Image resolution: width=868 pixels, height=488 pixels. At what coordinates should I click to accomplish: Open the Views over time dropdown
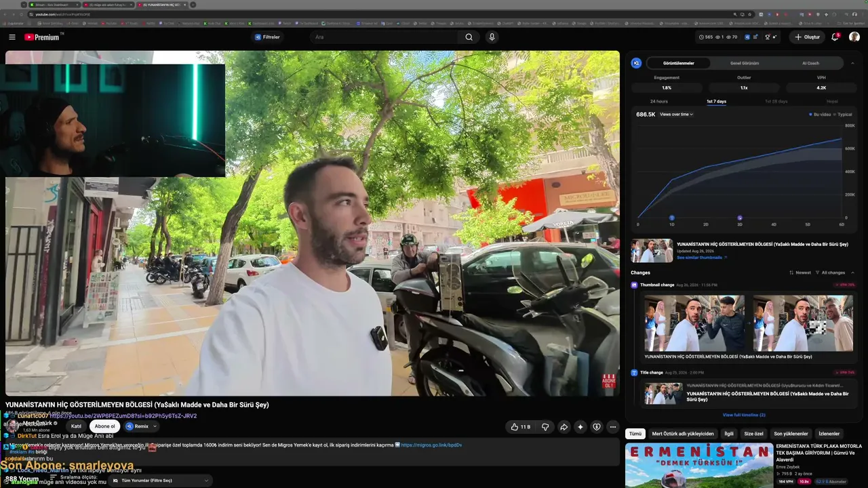[676, 115]
